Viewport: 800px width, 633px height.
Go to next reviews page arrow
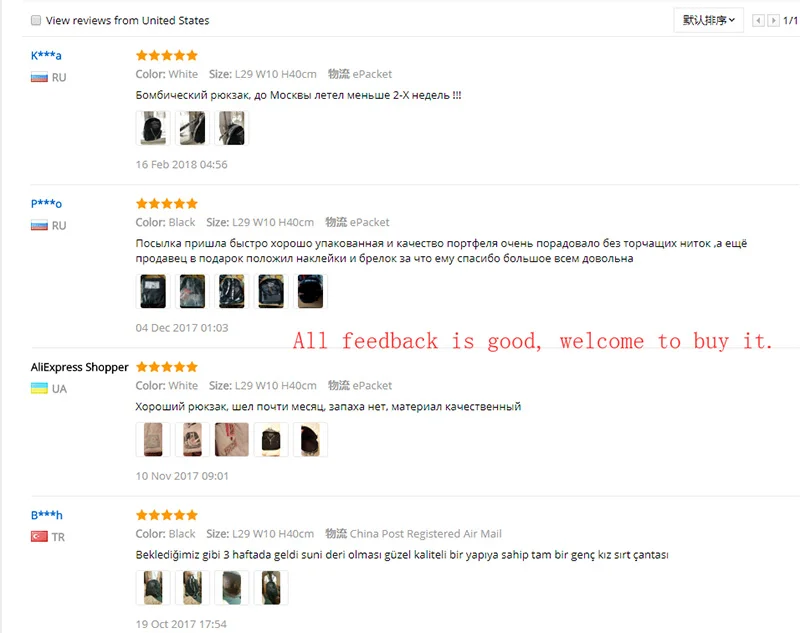click(x=773, y=20)
